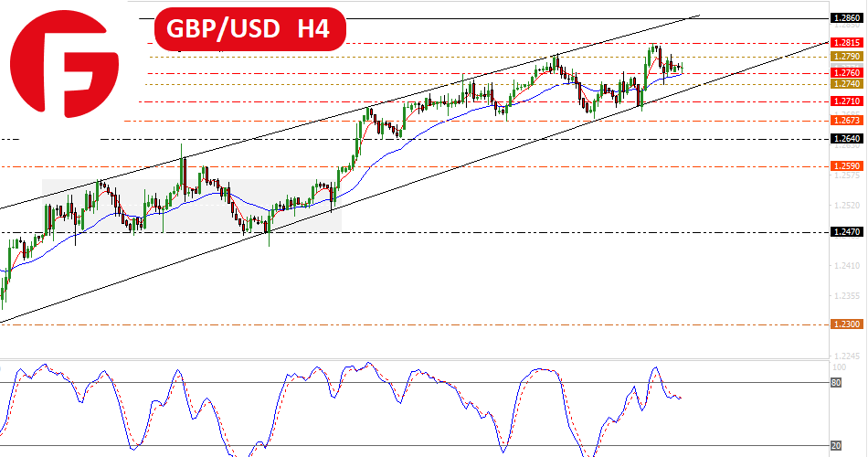Click the stochastic 20 level marker
The width and height of the screenshot is (868, 457).
835,446
